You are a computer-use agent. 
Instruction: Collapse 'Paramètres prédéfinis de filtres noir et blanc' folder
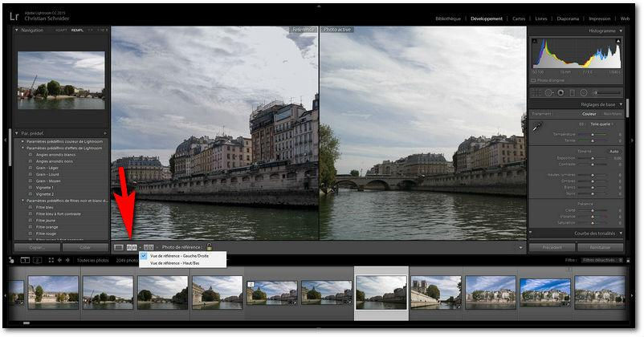point(23,201)
